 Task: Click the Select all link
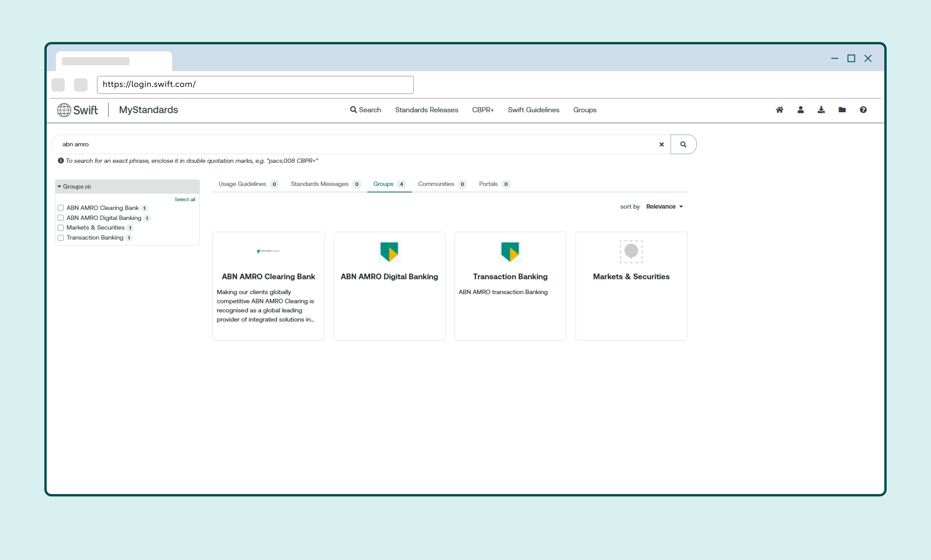click(x=185, y=199)
